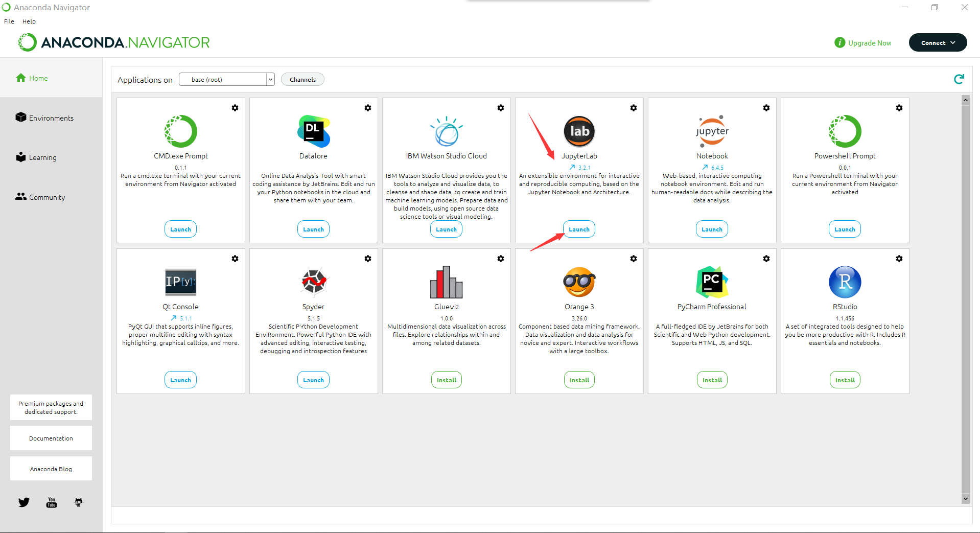Click the Upgrade Now link
This screenshot has height=533, width=980.
coord(870,43)
